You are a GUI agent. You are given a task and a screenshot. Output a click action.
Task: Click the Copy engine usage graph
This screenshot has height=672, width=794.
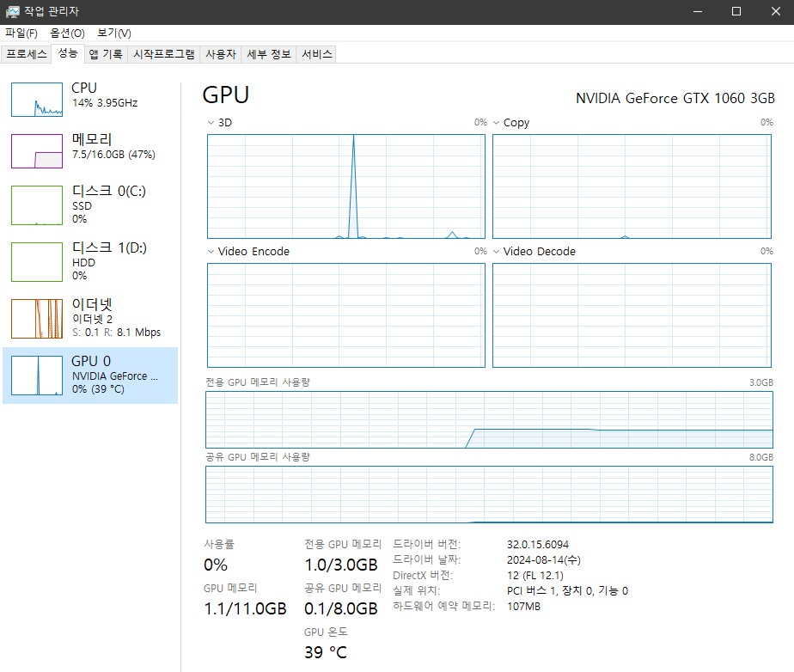pos(632,186)
